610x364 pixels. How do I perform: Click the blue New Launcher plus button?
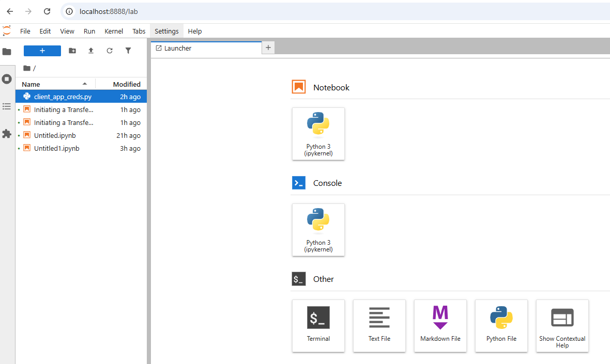click(42, 51)
